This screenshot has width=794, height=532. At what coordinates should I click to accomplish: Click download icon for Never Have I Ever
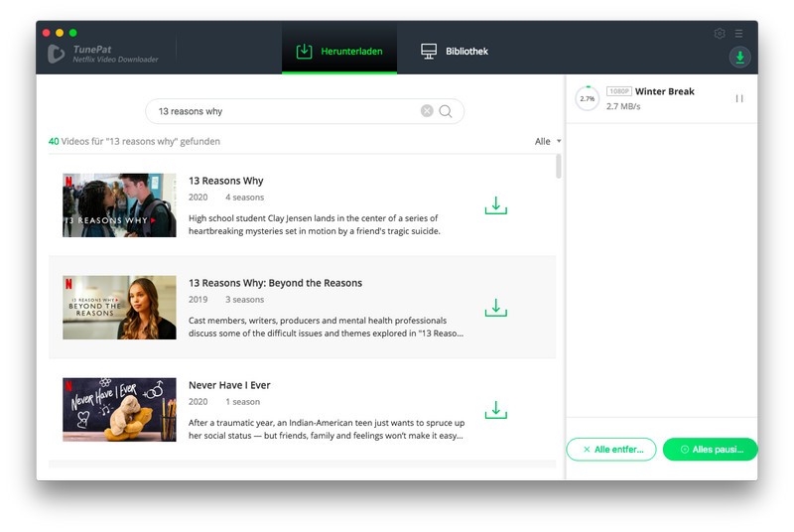point(495,410)
